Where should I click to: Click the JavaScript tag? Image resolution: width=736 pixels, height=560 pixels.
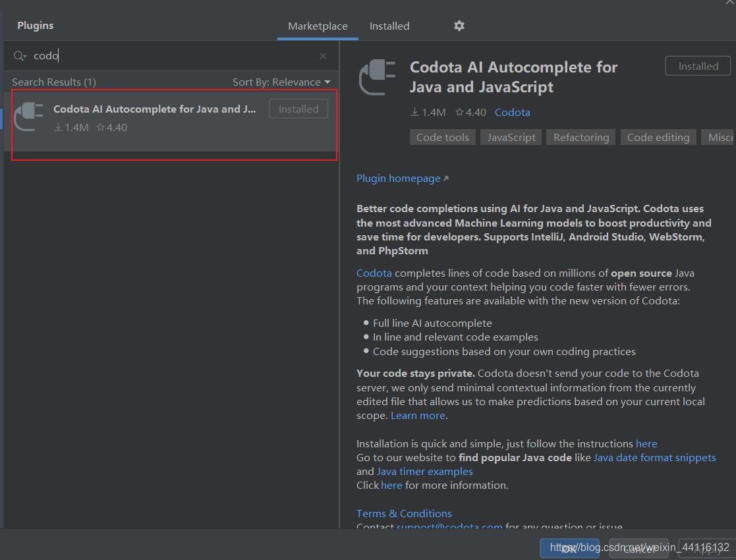pyautogui.click(x=511, y=138)
